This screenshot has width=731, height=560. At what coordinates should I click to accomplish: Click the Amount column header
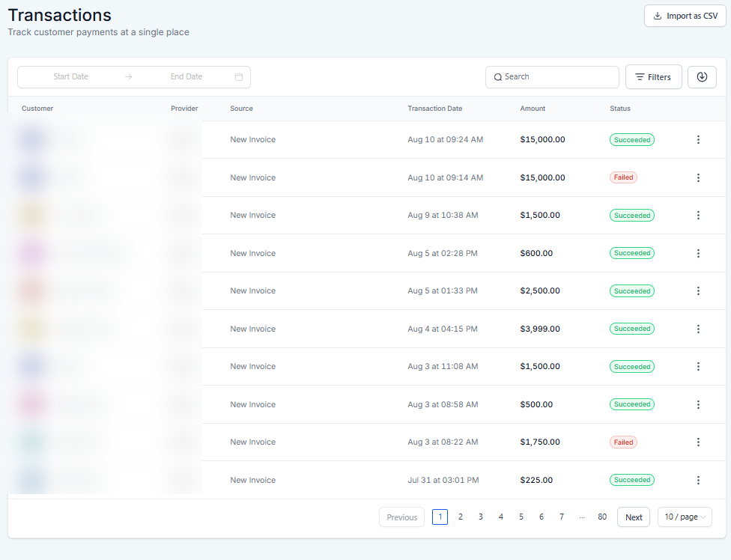coord(533,109)
